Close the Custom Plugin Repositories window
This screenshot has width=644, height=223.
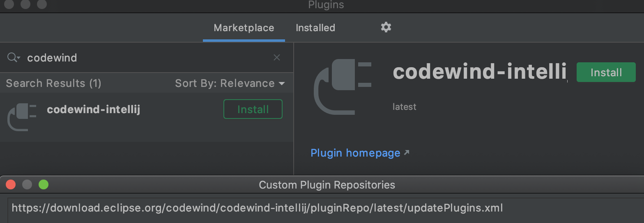pos(11,184)
